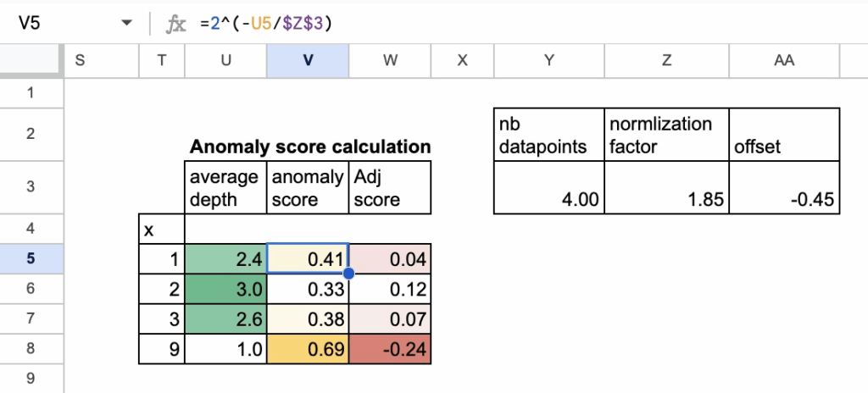Select row 5 header
The height and width of the screenshot is (393, 868).
[x=31, y=258]
